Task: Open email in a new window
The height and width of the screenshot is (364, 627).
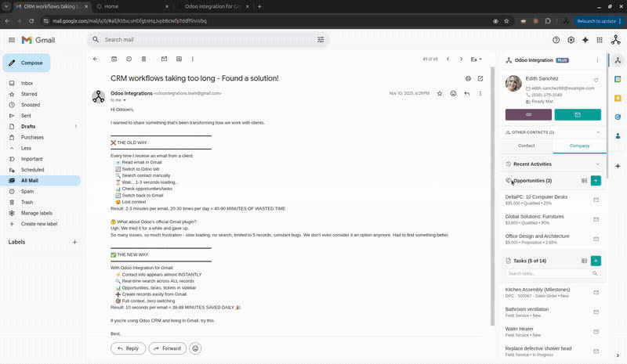Action: (480, 78)
